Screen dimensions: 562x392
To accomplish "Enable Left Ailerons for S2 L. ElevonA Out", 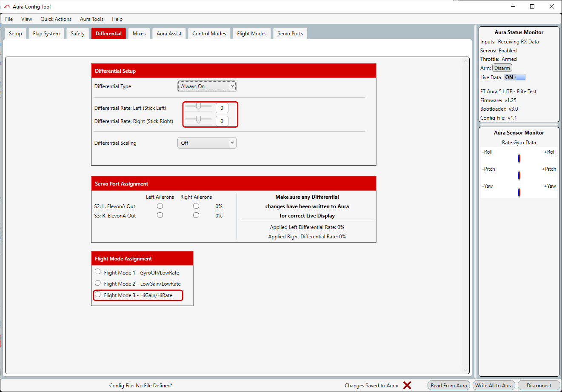I will 160,206.
